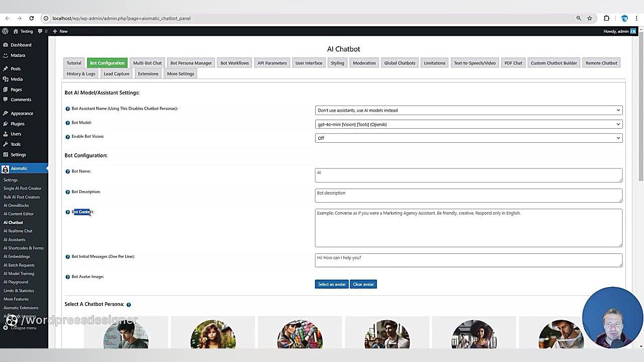Click Clear avatar button
The image size is (644, 362).
point(363,284)
